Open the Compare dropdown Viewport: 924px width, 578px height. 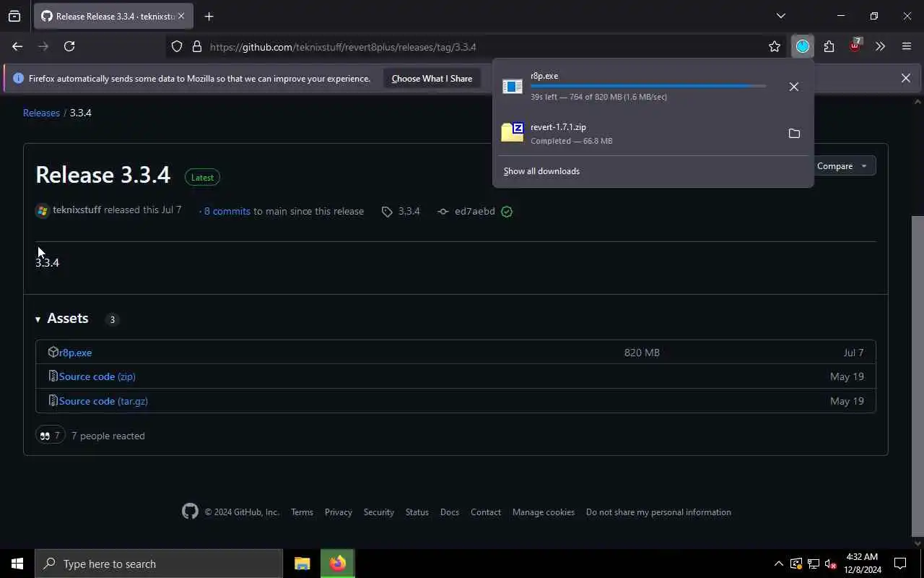[842, 166]
